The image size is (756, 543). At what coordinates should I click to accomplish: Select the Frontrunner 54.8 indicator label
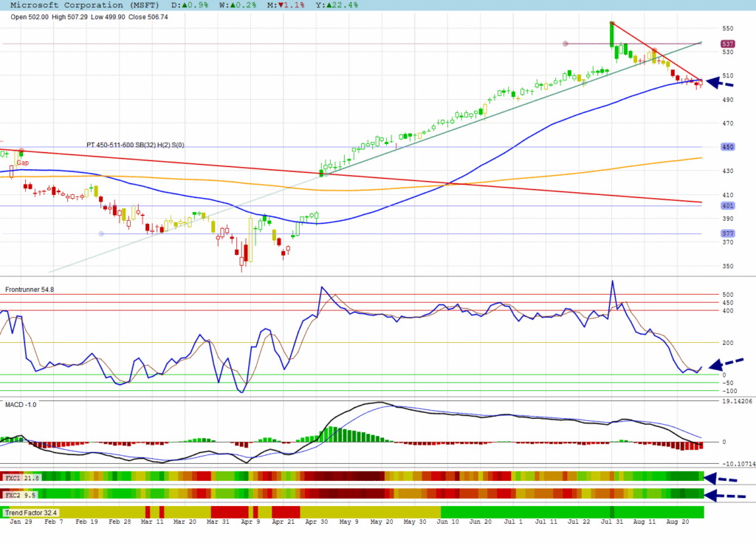coord(30,290)
